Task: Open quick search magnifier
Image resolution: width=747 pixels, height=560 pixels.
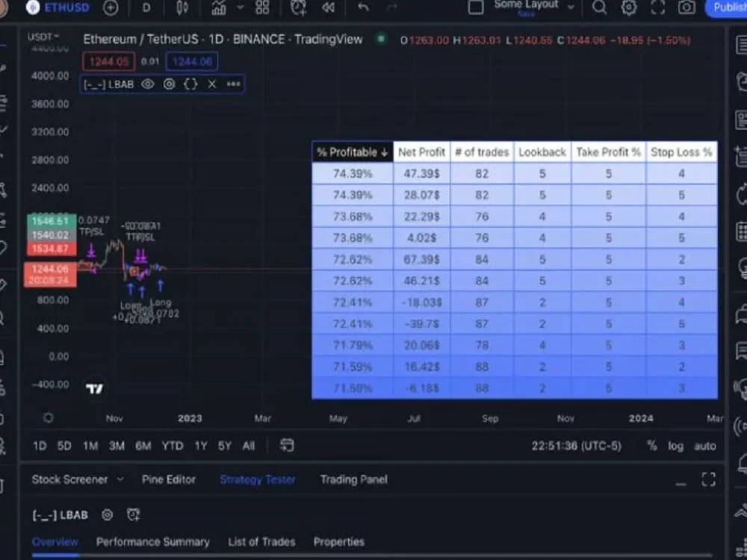Action: 599,7
